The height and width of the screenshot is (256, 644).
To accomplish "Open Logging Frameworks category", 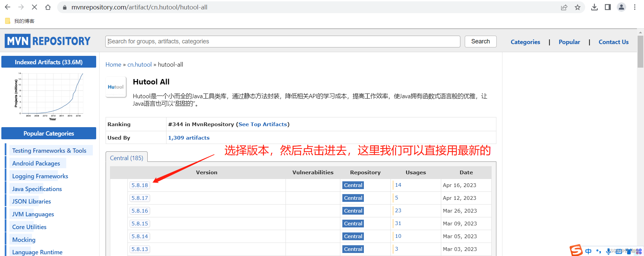I will (x=40, y=176).
